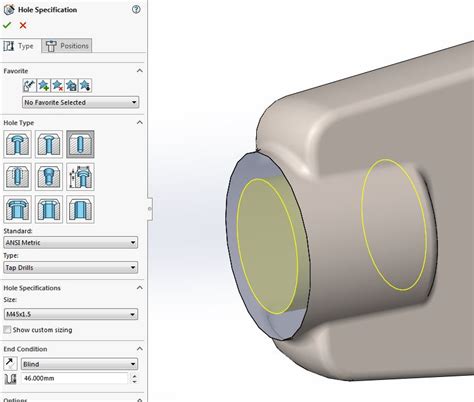Collapse the End Condition section
This screenshot has width=474, height=402.
point(140,349)
